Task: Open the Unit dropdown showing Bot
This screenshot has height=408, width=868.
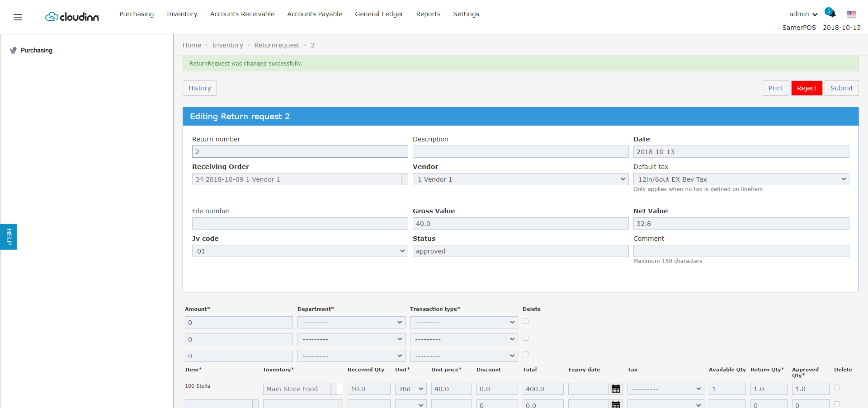Action: point(411,389)
